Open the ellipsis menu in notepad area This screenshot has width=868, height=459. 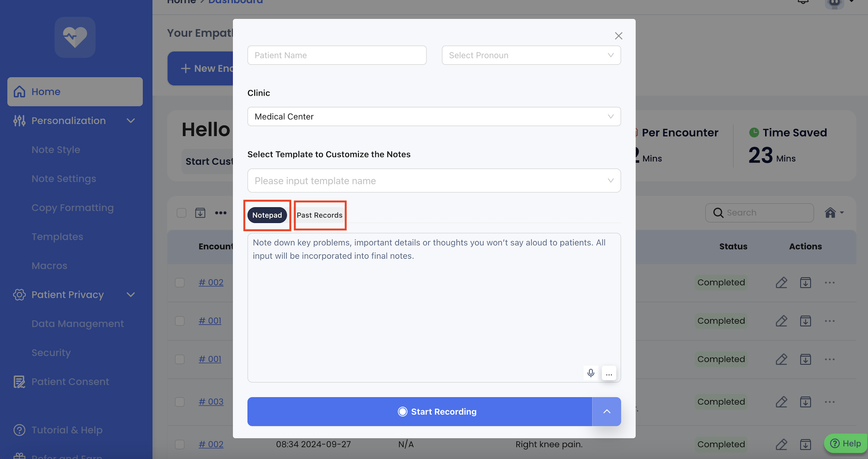[609, 373]
